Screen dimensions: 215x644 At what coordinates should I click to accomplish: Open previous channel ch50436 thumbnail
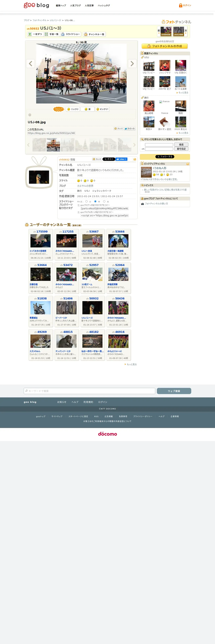[x=166, y=31]
